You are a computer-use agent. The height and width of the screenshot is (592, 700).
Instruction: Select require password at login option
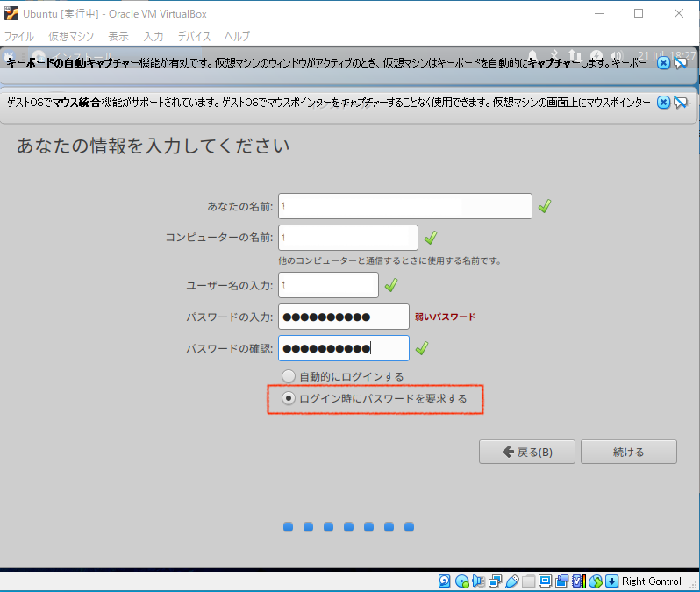pyautogui.click(x=289, y=398)
